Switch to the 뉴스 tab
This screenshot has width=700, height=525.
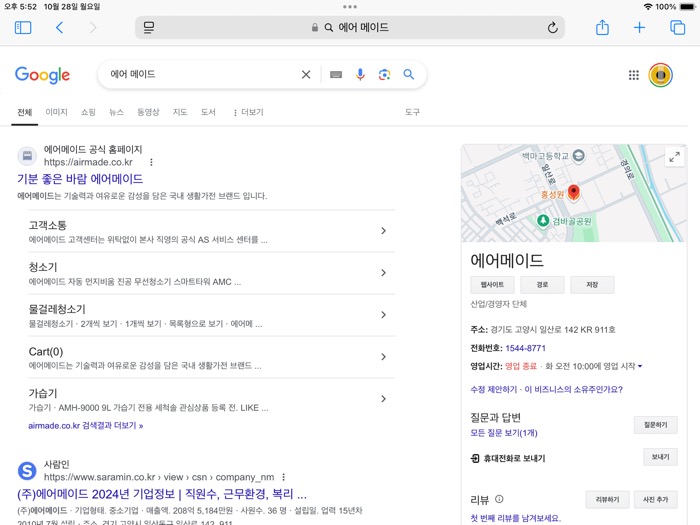click(x=116, y=112)
